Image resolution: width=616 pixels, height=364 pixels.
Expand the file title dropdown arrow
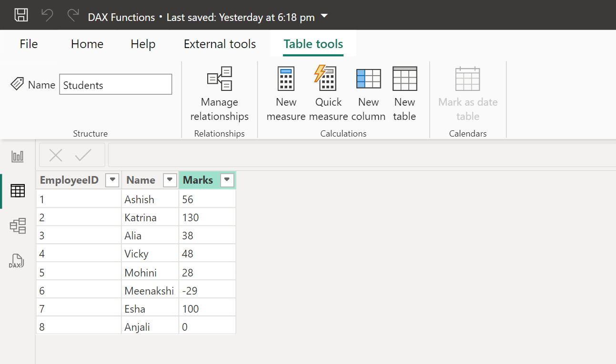[324, 16]
